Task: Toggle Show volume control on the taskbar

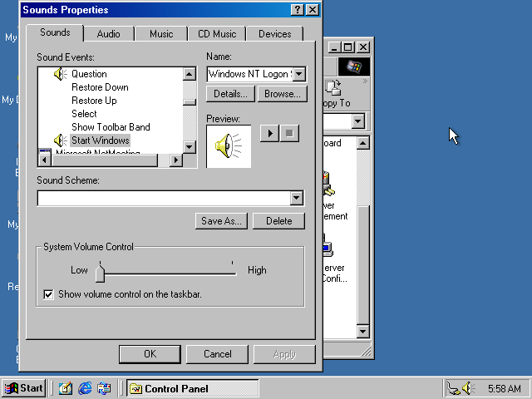Action: (x=48, y=294)
